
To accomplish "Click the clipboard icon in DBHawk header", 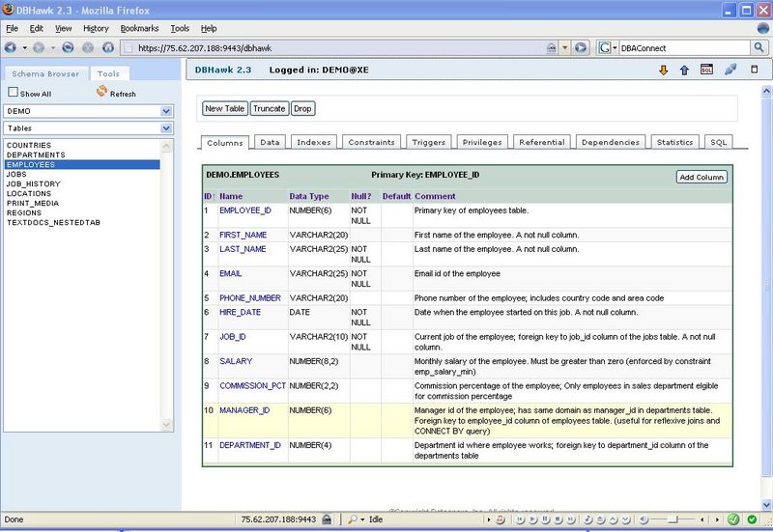I will (755, 69).
